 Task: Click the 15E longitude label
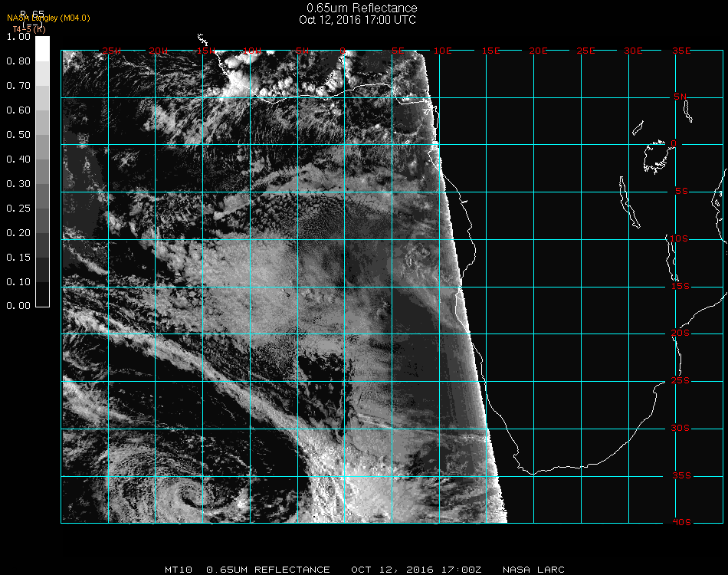pos(490,51)
